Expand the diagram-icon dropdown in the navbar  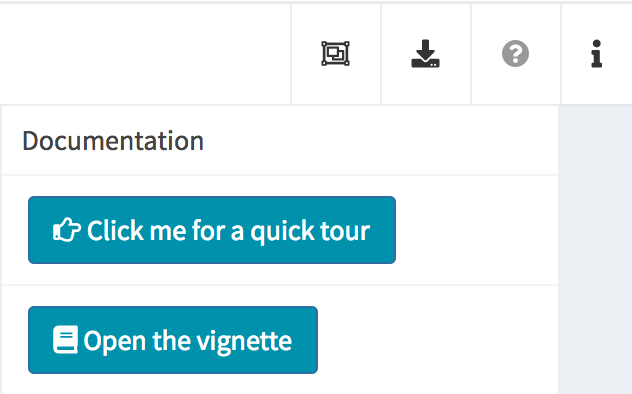335,54
